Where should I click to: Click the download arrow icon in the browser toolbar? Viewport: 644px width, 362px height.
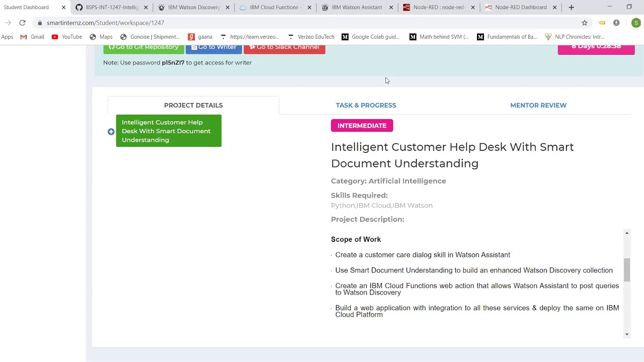pos(616,23)
